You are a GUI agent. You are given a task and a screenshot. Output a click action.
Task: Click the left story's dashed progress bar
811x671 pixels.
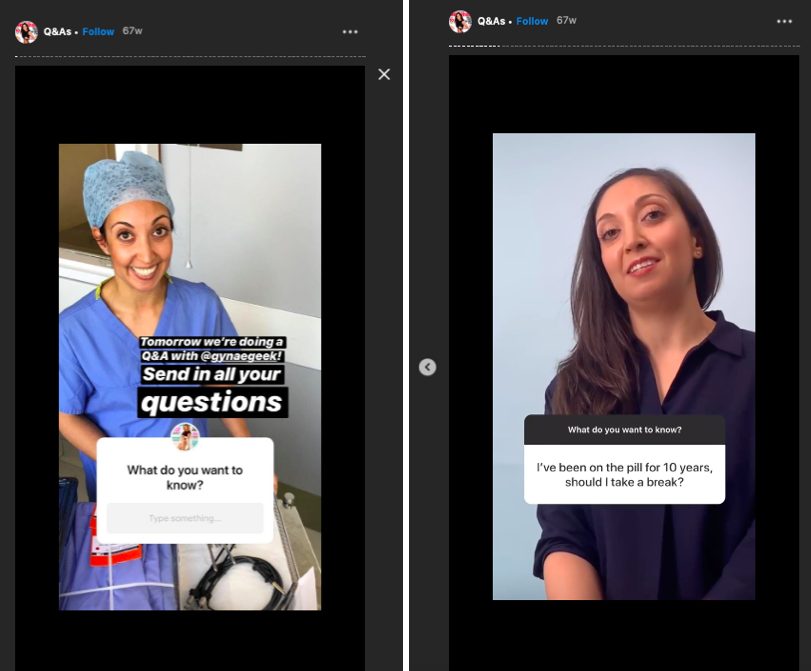[x=190, y=57]
